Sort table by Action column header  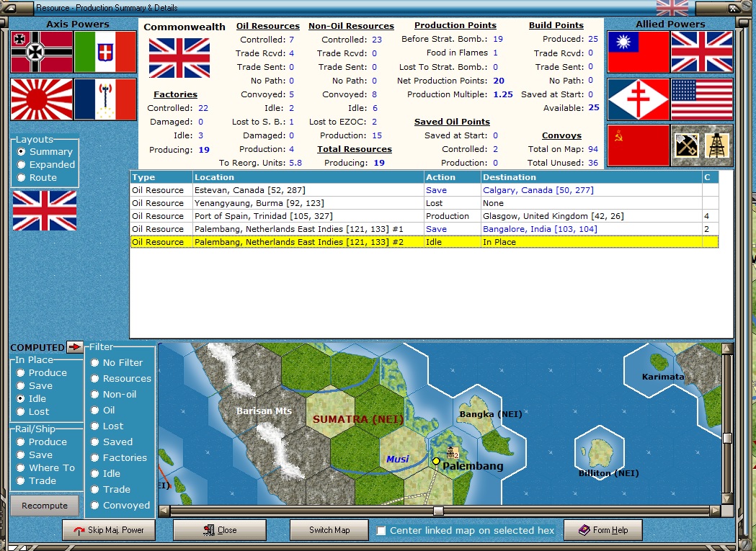point(453,177)
